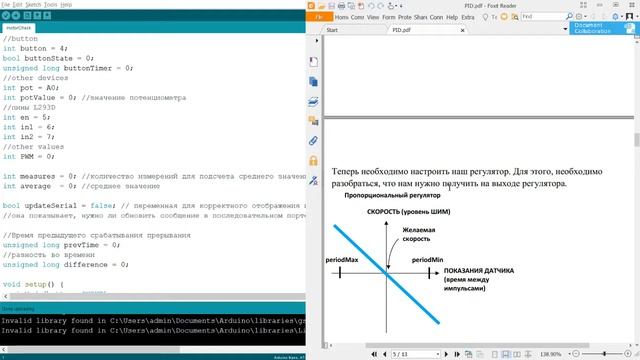The image size is (640, 360).
Task: Open the orange File tab in Foxit
Action: click(x=319, y=17)
